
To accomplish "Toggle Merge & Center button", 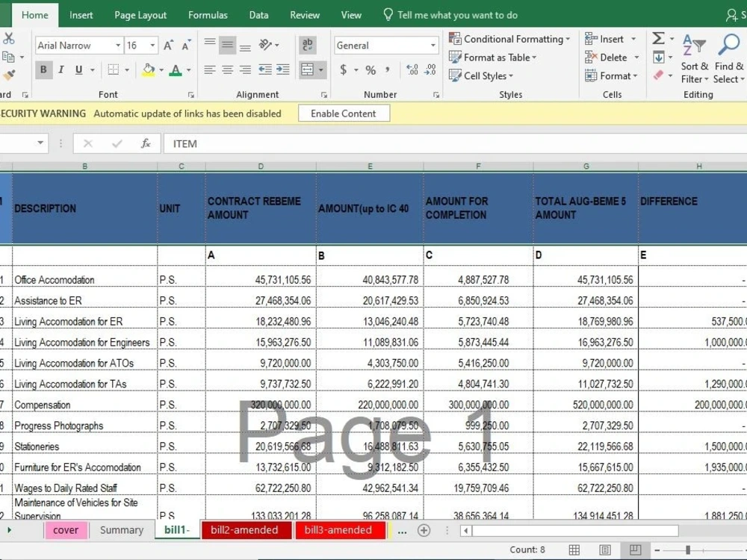I will point(307,70).
